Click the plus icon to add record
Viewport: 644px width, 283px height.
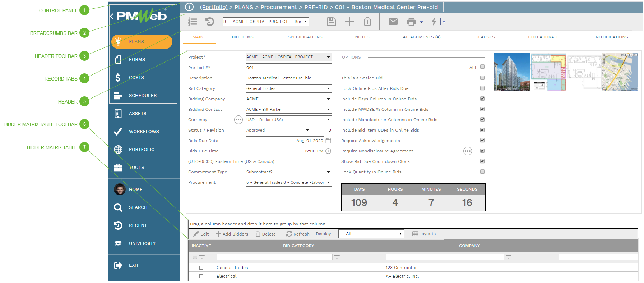click(349, 22)
